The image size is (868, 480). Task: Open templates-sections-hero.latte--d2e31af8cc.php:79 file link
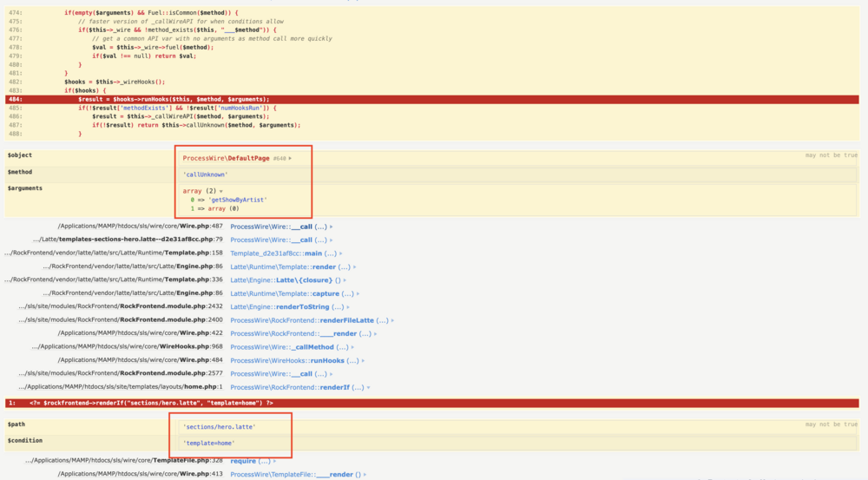[128, 240]
